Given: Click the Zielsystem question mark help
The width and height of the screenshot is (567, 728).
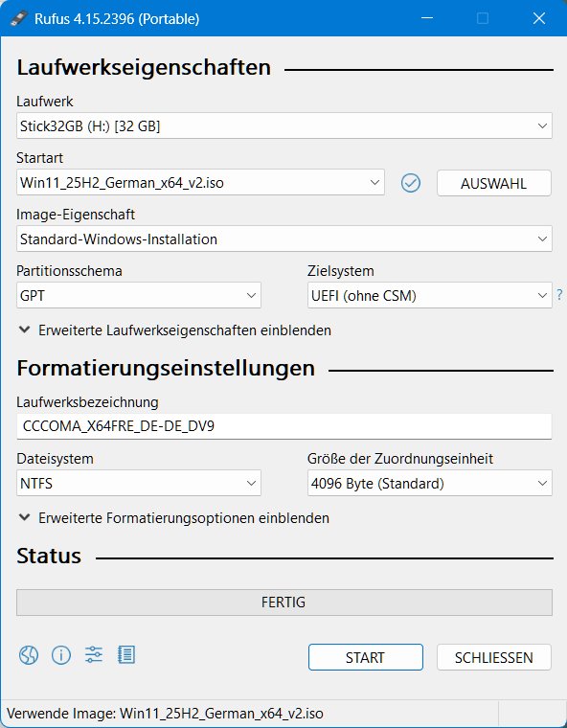Looking at the screenshot, I should pos(559,294).
